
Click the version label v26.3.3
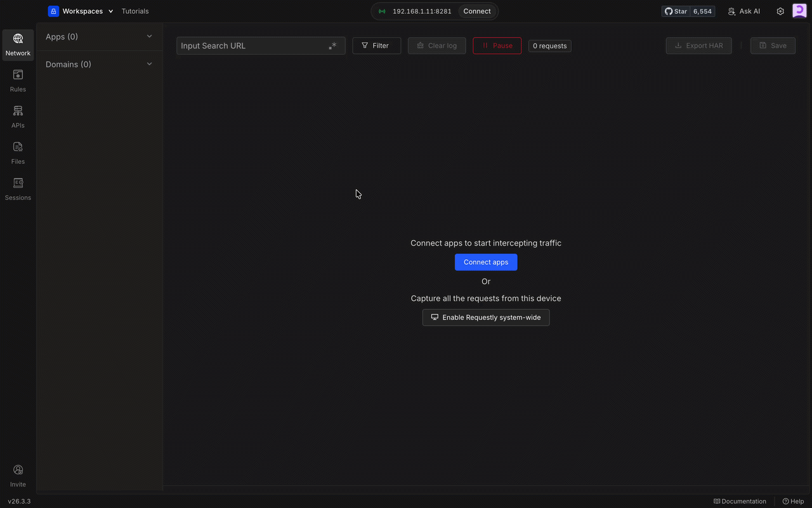tap(19, 502)
